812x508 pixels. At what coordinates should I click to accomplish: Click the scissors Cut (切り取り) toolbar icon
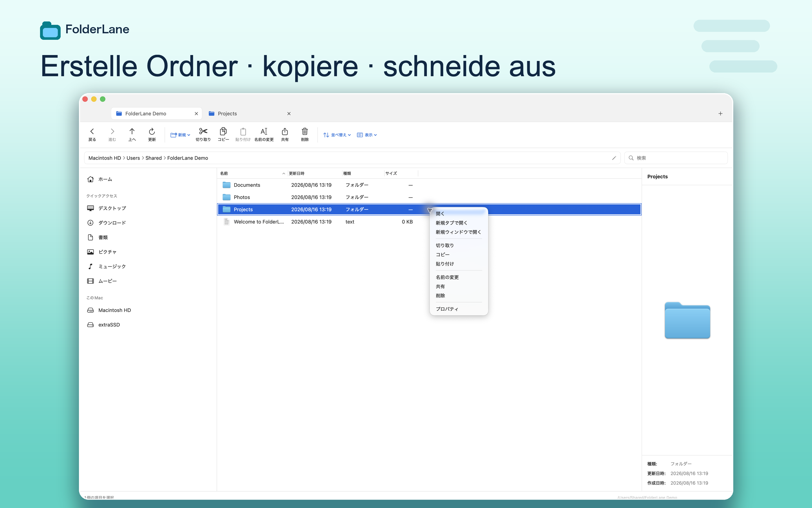coord(203,131)
